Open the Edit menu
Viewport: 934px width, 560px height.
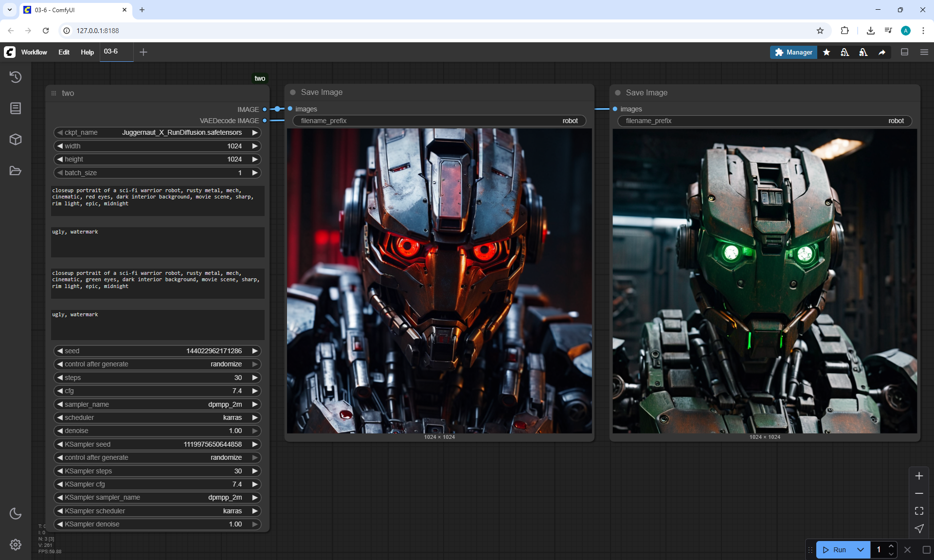coord(64,52)
